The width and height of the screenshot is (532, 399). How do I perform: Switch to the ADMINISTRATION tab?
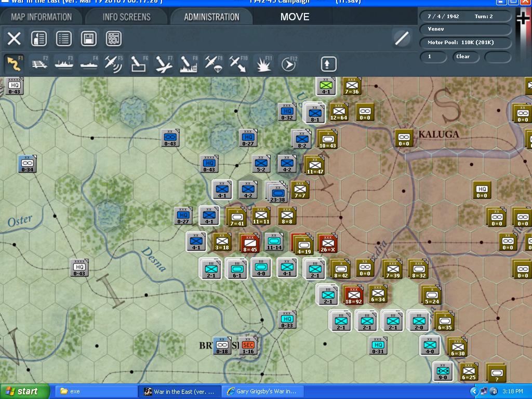(x=212, y=17)
